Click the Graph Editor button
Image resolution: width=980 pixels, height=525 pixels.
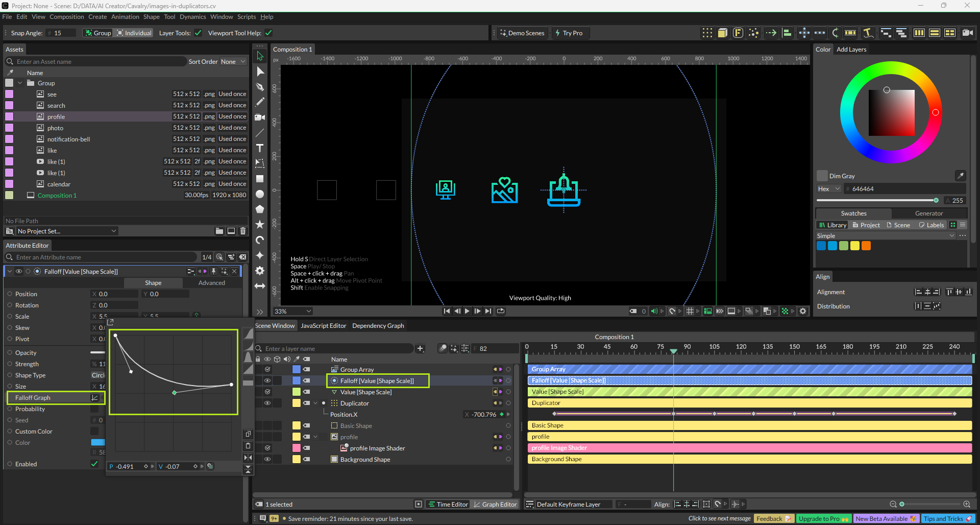point(494,505)
